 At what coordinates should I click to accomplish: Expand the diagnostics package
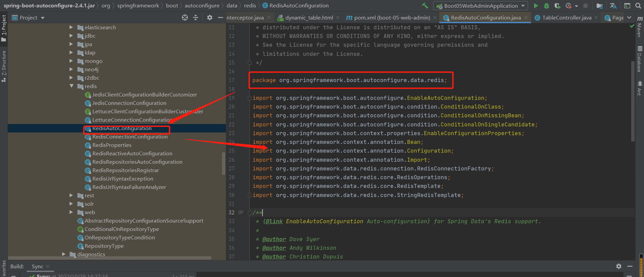tap(64, 254)
